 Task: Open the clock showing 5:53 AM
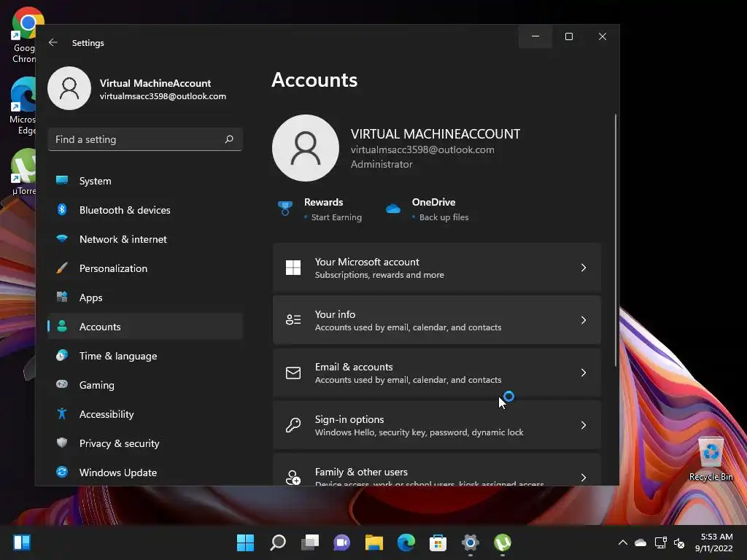click(713, 542)
